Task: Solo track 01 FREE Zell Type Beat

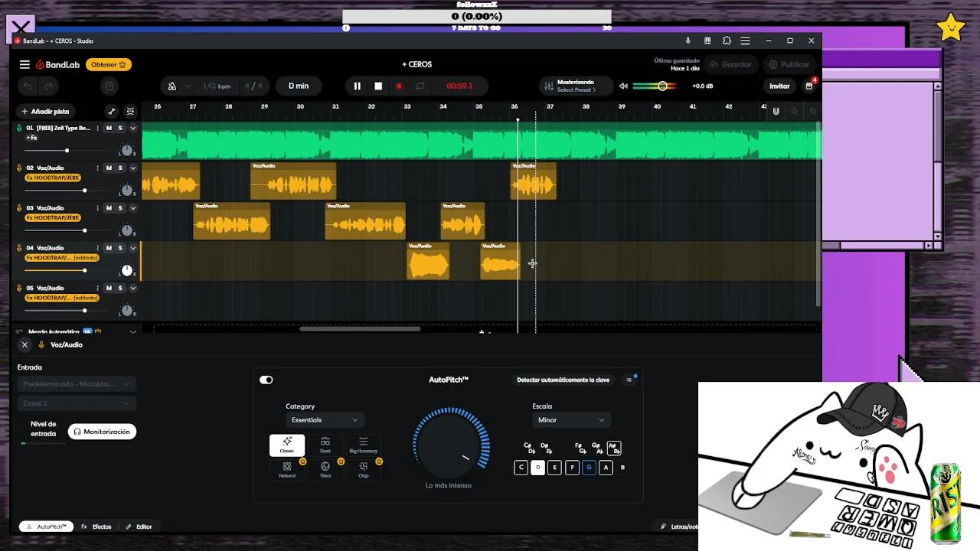Action: pos(120,129)
